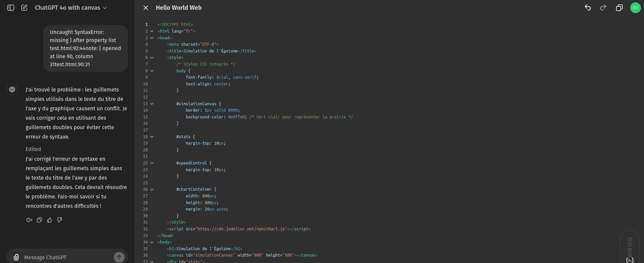Click the Edited label in the chat
Viewport: 644px width, 263px height.
[33, 149]
